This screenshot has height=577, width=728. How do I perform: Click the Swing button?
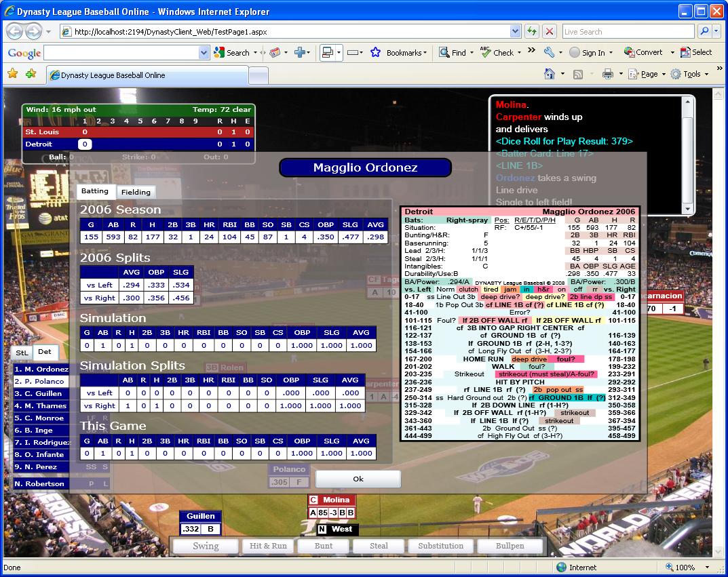click(x=206, y=546)
